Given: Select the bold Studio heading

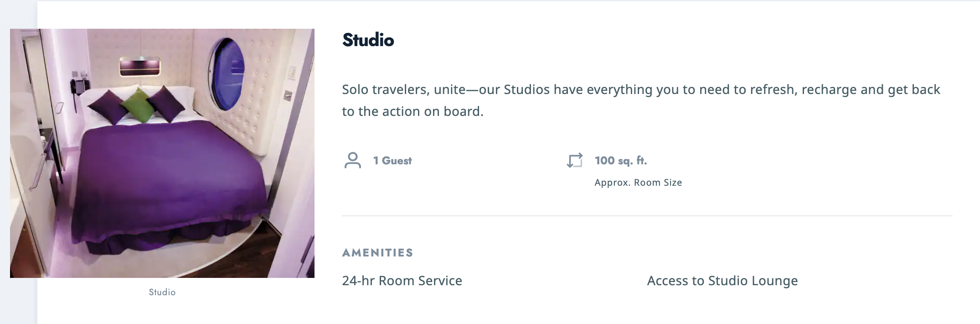Looking at the screenshot, I should (x=368, y=40).
